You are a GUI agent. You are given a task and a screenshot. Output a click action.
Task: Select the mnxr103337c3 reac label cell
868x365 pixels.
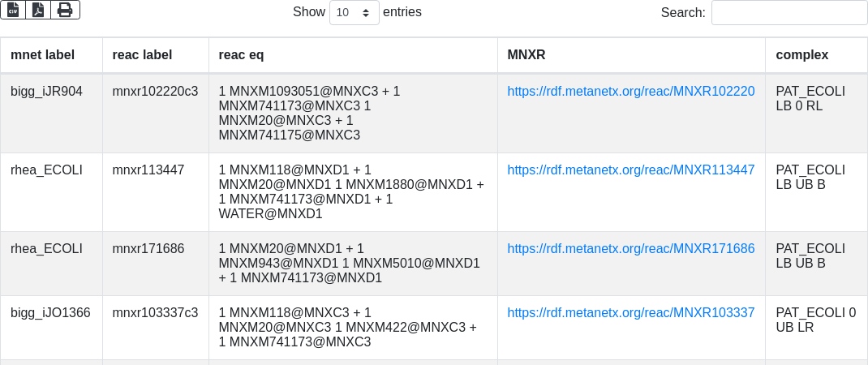155,313
